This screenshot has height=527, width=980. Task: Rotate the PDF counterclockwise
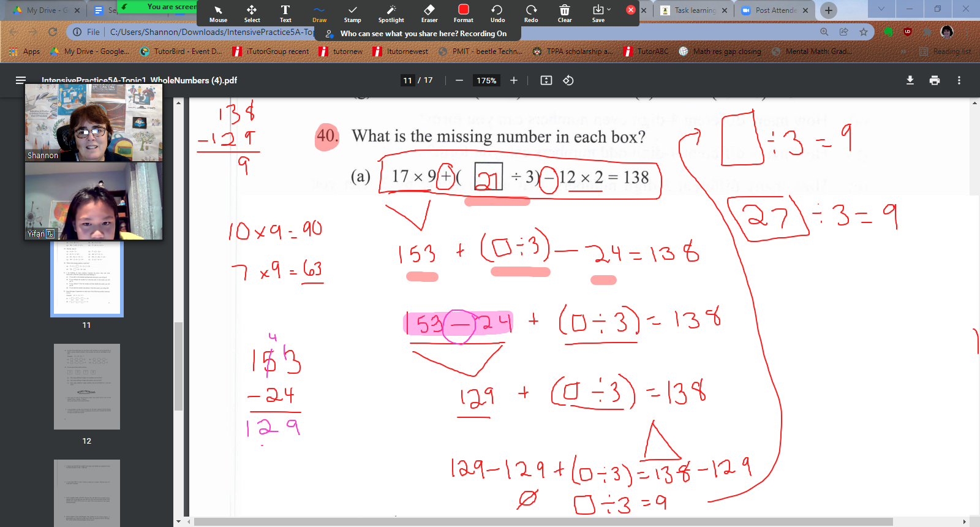point(568,80)
